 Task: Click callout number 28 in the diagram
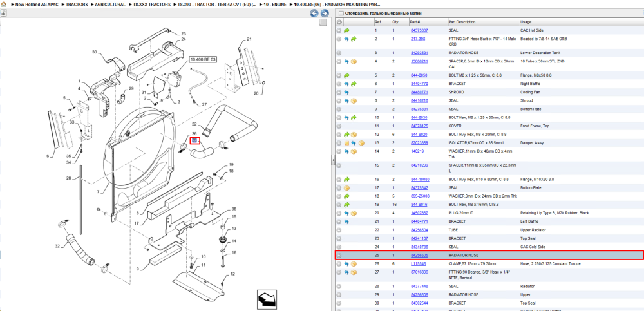click(69, 178)
